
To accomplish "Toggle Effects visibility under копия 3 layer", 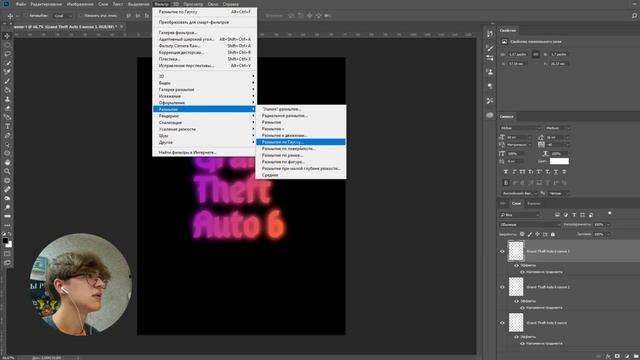I will (516, 265).
